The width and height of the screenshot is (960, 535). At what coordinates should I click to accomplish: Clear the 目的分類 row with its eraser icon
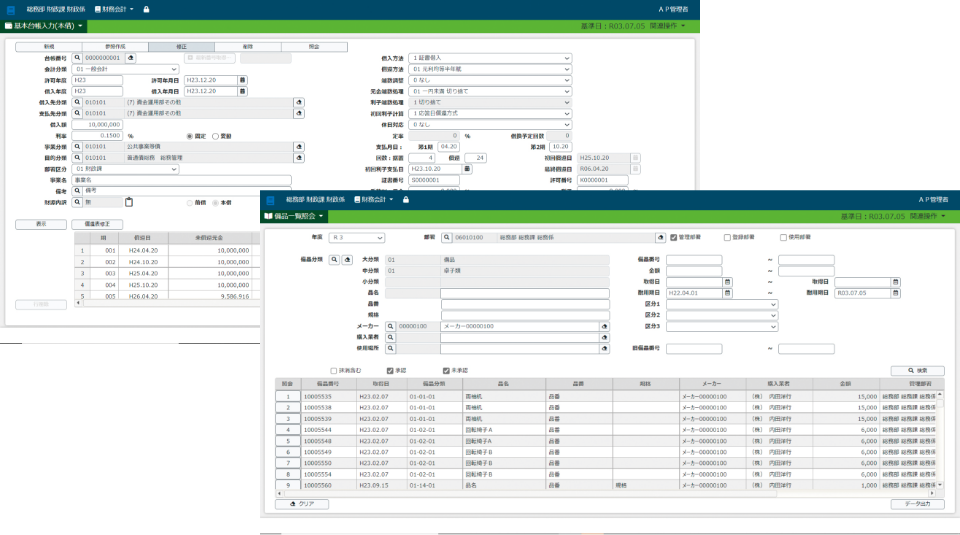click(x=299, y=158)
